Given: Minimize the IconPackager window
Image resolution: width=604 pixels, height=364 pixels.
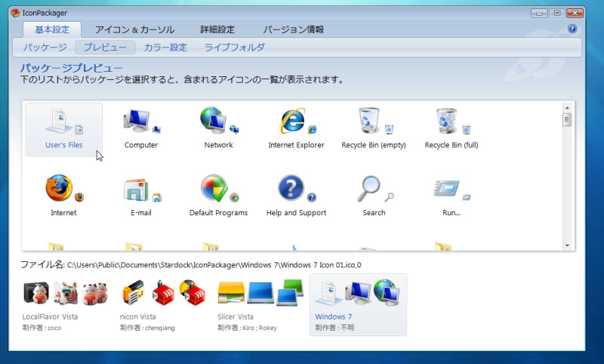Looking at the screenshot, I should [539, 14].
